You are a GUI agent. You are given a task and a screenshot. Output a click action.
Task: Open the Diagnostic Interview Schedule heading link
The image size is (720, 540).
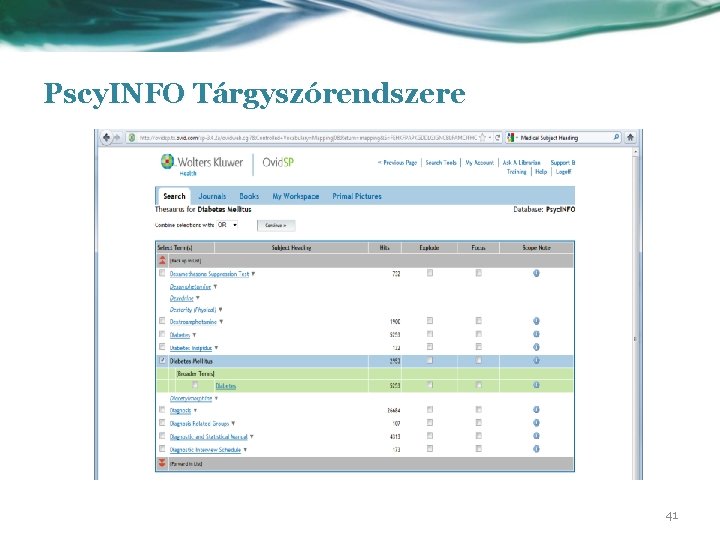(205, 450)
